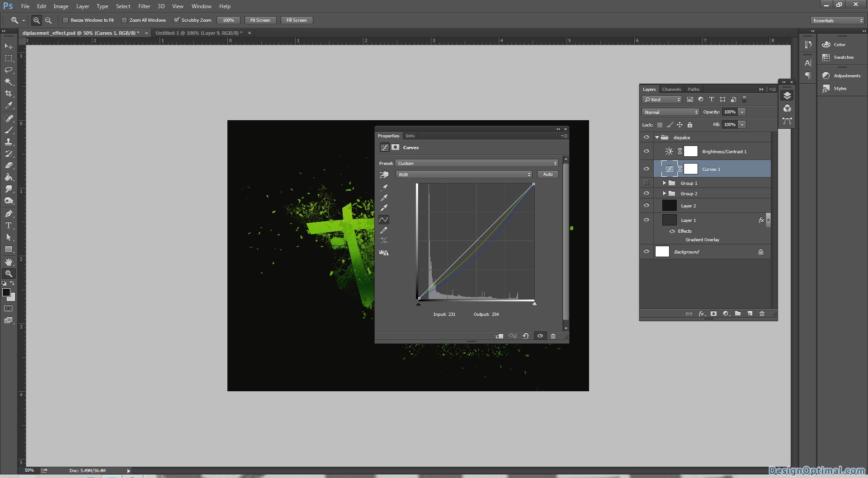Open the Essentials workspace dropdown
Image resolution: width=868 pixels, height=478 pixels.
click(x=837, y=20)
